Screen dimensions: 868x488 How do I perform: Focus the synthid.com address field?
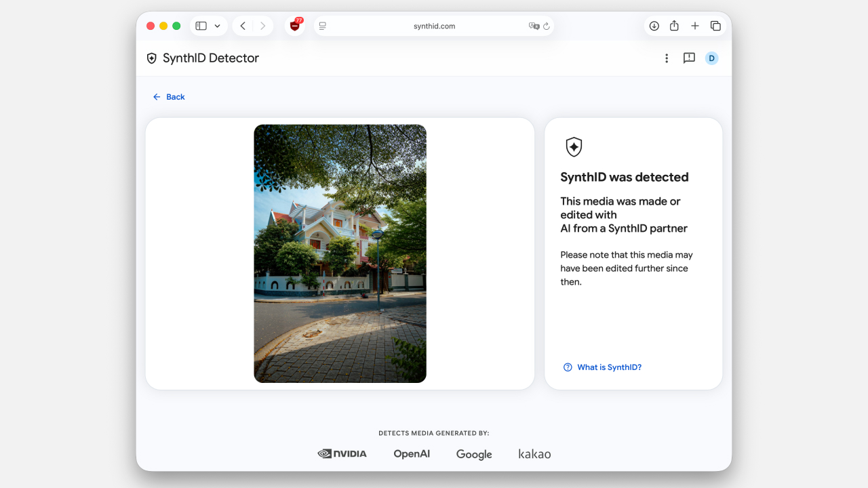(x=434, y=26)
